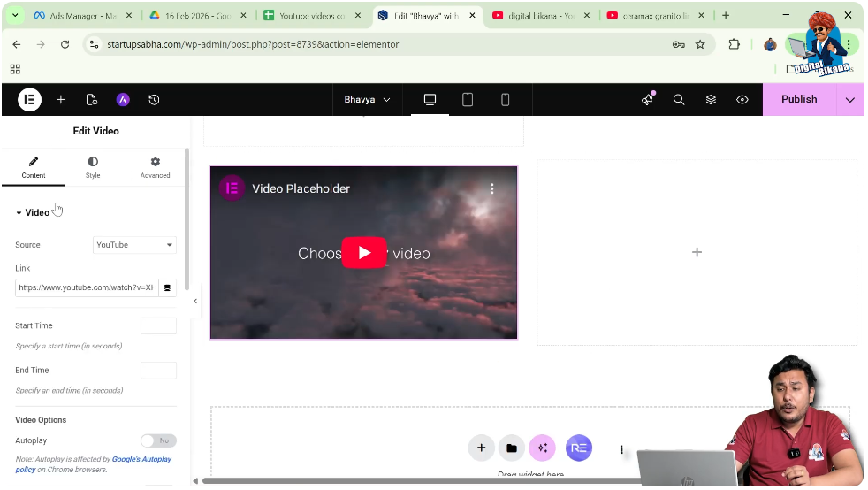Screen dimensions: 868x490
Task: Open Bhavya document dropdown
Action: tap(367, 100)
